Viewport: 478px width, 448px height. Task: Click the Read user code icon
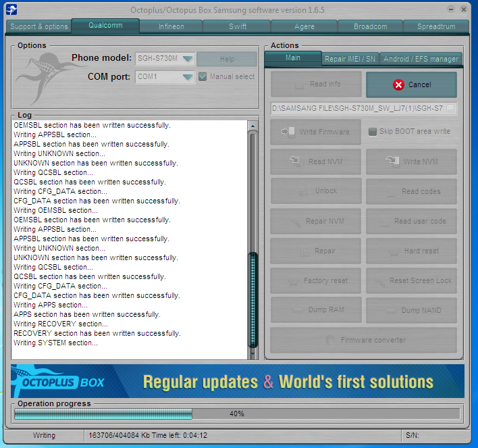pyautogui.click(x=384, y=223)
